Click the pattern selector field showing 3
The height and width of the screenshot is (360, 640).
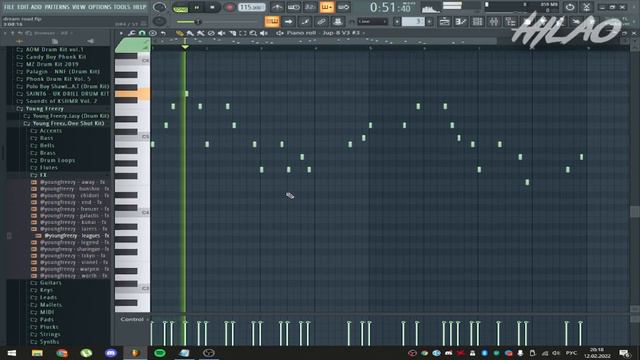point(413,22)
